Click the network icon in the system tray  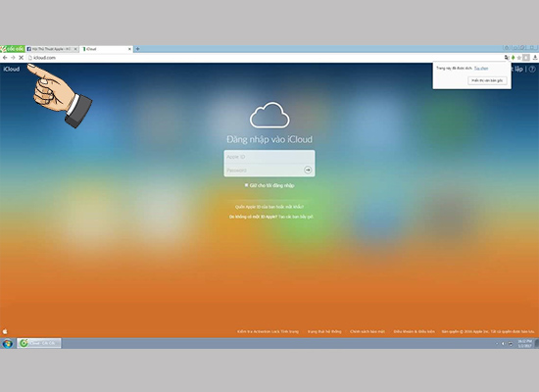tap(511, 344)
